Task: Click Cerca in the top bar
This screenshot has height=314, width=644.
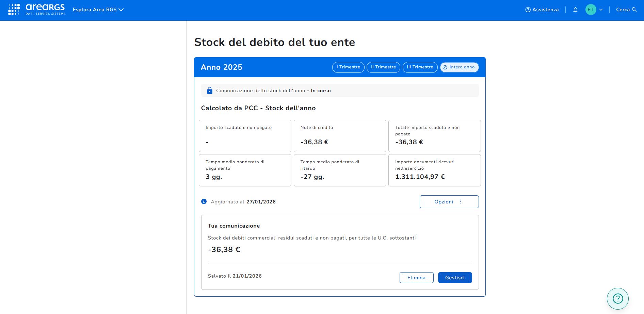Action: coord(623,10)
